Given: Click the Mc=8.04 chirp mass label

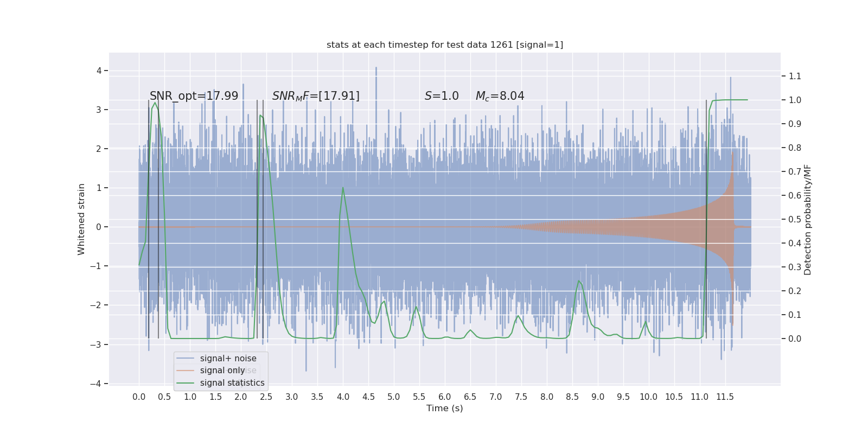Looking at the screenshot, I should coord(500,96).
